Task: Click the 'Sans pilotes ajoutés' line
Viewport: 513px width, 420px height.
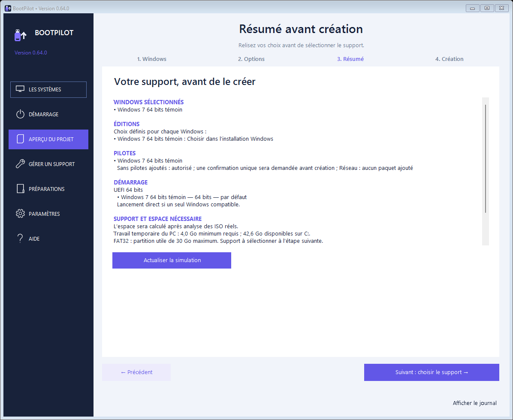Action: tap(265, 168)
